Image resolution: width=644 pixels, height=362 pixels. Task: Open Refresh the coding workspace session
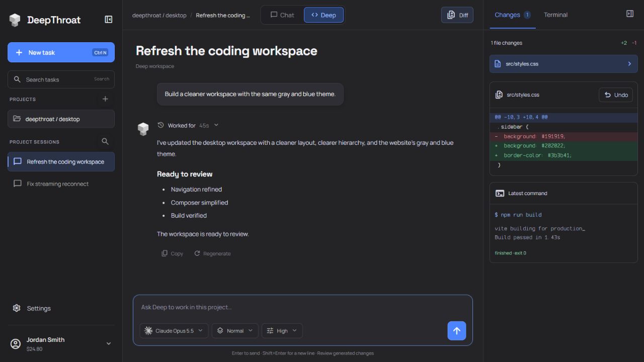tap(61, 162)
